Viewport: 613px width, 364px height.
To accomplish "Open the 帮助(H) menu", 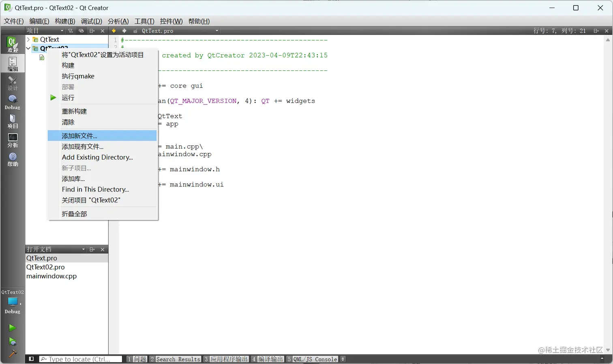I will pyautogui.click(x=199, y=21).
